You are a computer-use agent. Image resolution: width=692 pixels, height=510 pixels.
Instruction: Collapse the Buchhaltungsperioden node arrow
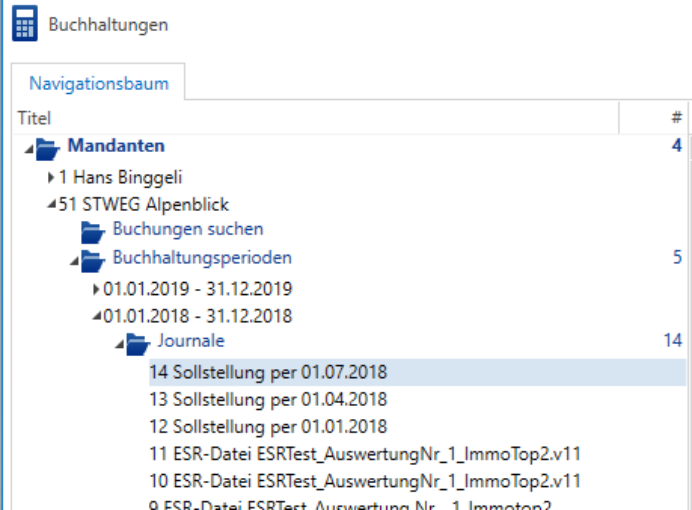tap(75, 261)
